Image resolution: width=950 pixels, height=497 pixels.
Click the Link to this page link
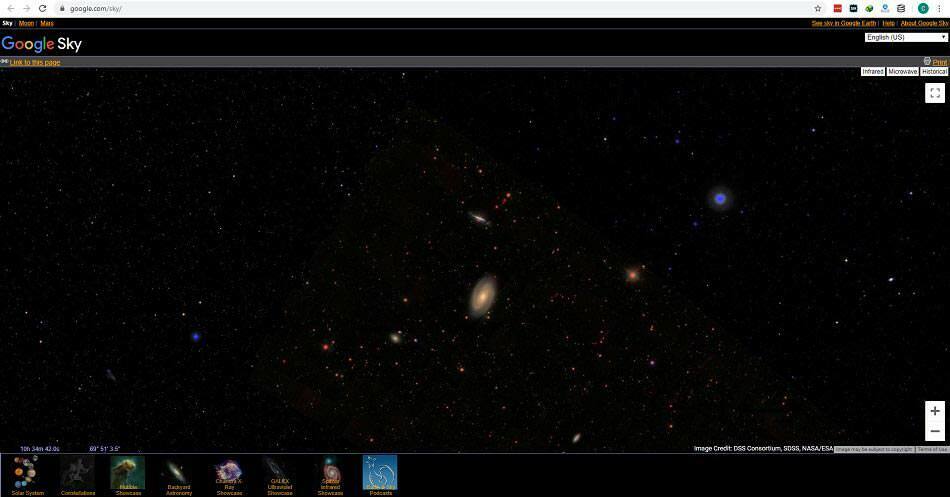point(35,62)
